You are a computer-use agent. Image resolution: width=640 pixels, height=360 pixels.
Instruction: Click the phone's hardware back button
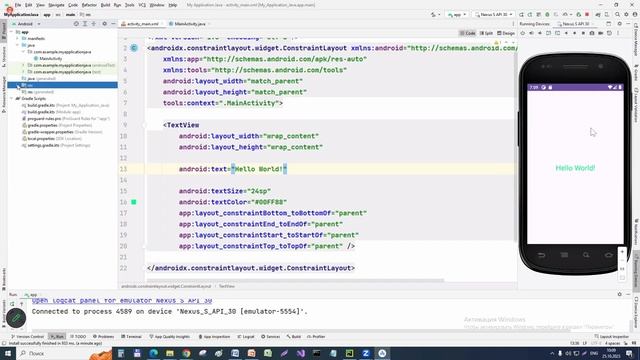pyautogui.click(x=542, y=255)
